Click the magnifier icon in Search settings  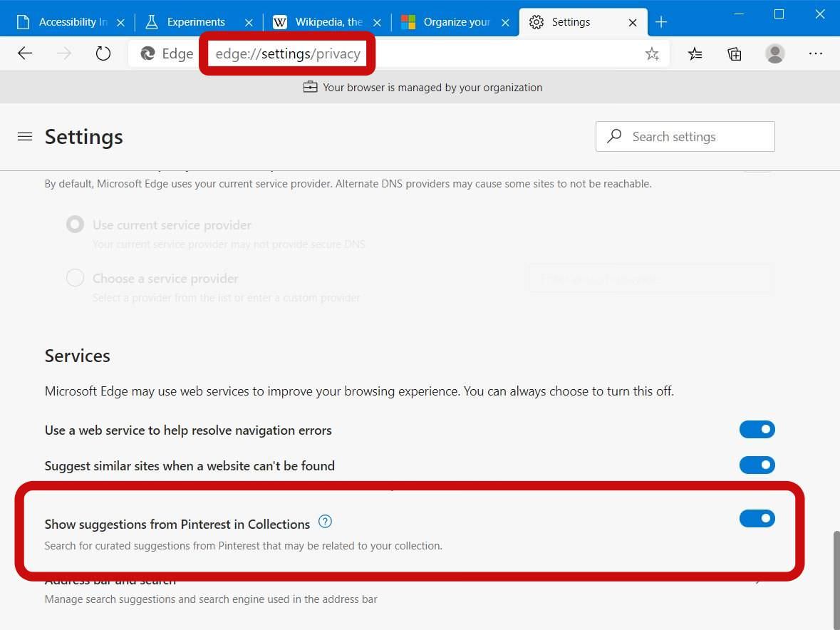tap(614, 136)
